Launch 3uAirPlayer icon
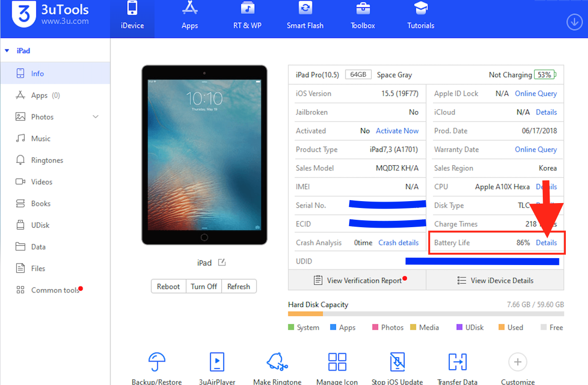Viewport: 588px width, 385px height. tap(217, 362)
